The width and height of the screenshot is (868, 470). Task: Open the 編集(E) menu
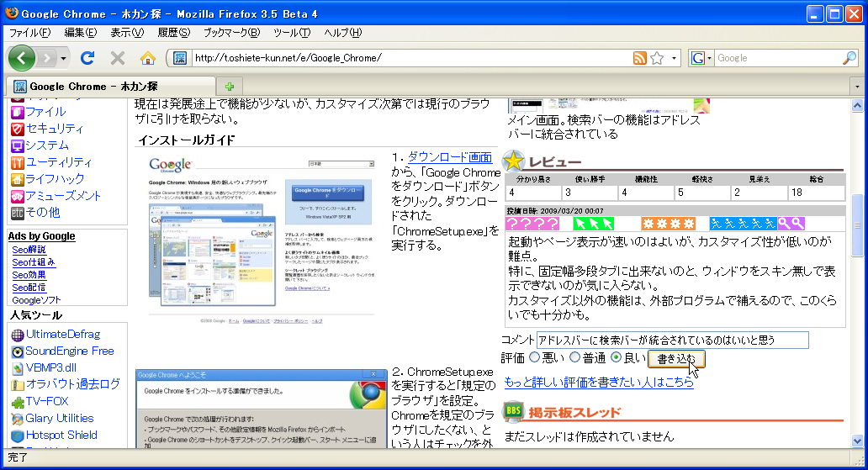coord(80,33)
